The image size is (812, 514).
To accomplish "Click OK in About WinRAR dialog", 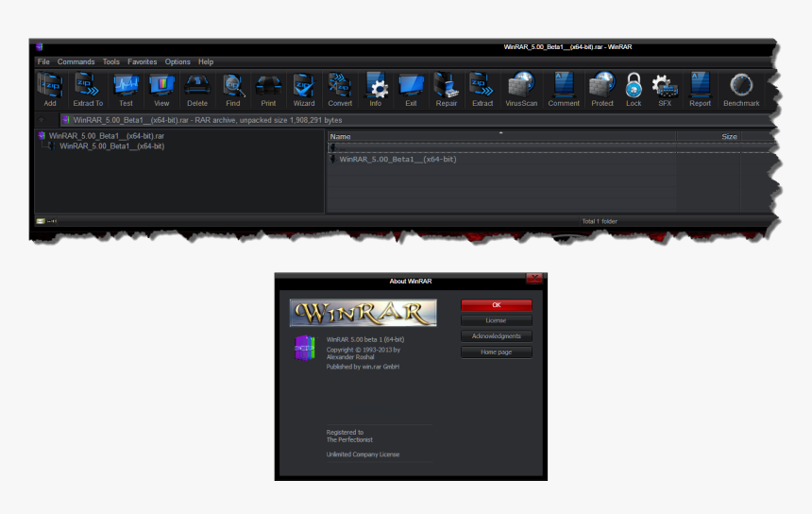I will [x=496, y=305].
